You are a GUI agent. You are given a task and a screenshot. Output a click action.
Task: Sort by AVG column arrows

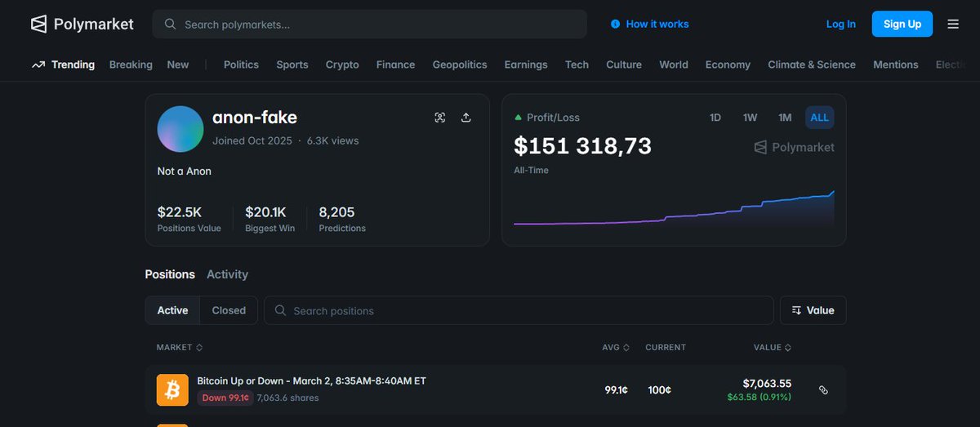click(626, 348)
